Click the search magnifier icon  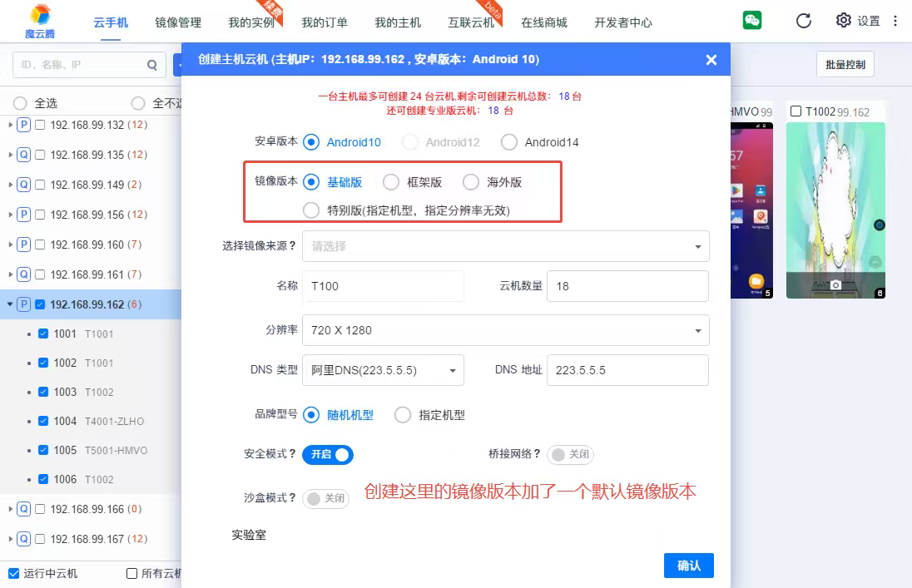pos(151,65)
